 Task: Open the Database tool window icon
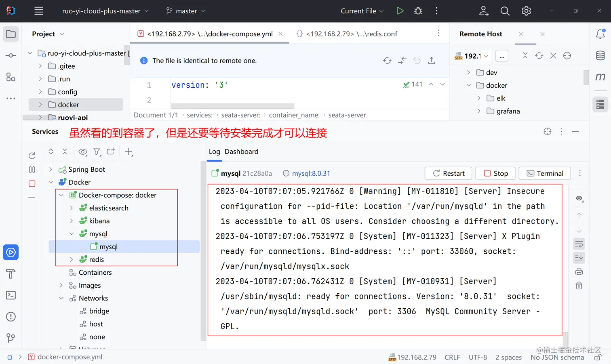click(x=600, y=55)
